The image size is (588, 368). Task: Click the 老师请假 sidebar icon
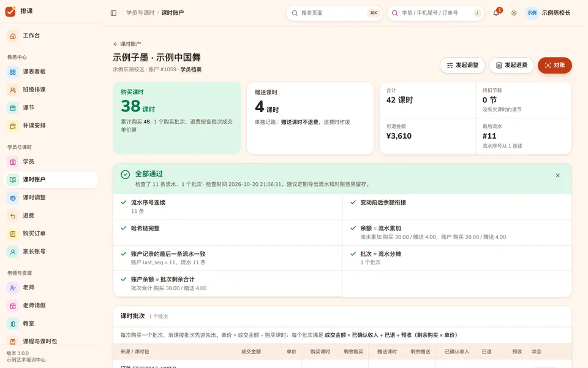click(13, 306)
